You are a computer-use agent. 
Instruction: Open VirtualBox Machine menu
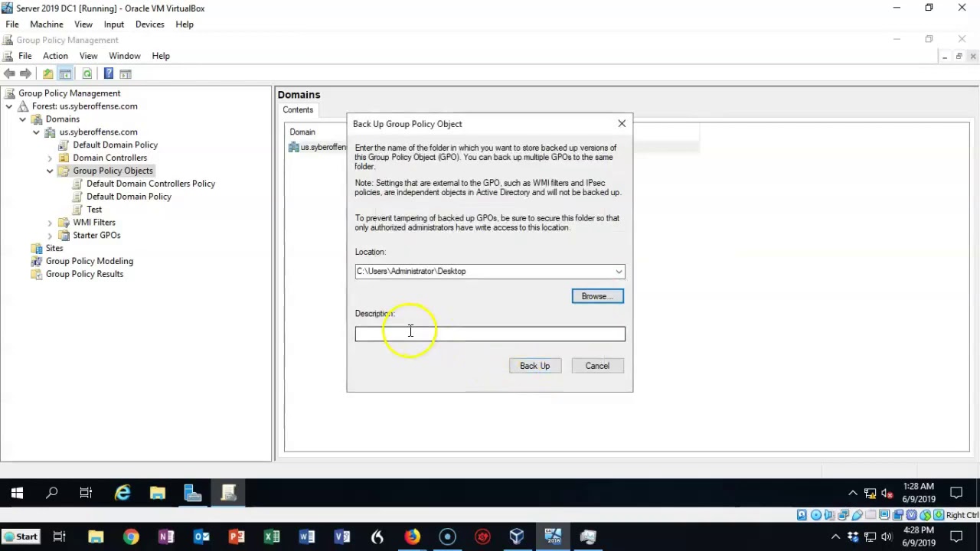[x=46, y=24]
